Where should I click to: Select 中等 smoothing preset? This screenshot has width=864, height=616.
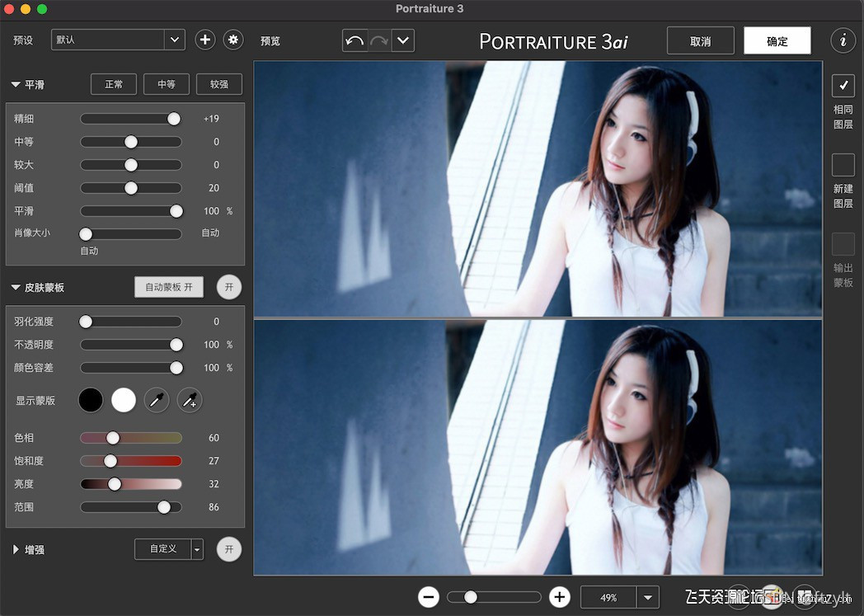[x=167, y=84]
